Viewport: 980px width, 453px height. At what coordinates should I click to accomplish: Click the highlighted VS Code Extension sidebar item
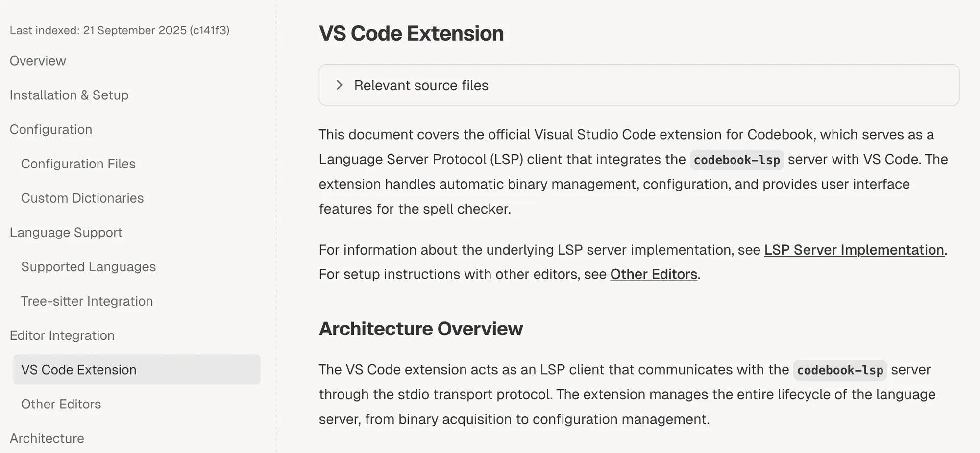(79, 369)
